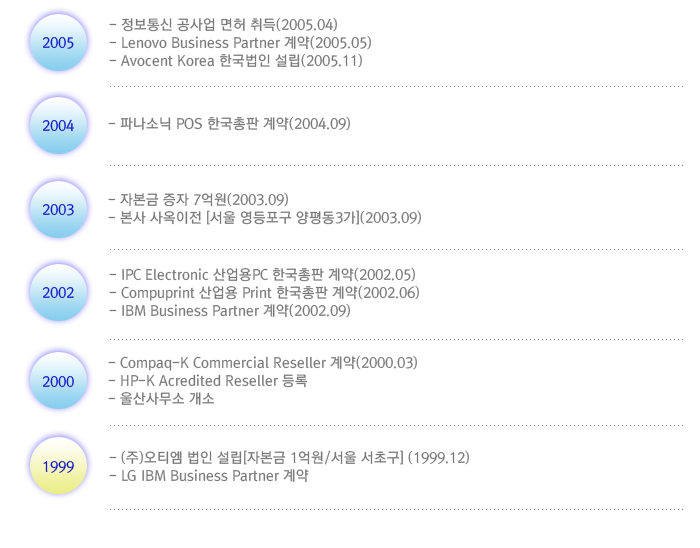Click Avocent Korea 한국법인 설립 entry
Screen dimensions: 700x548
click(x=236, y=61)
